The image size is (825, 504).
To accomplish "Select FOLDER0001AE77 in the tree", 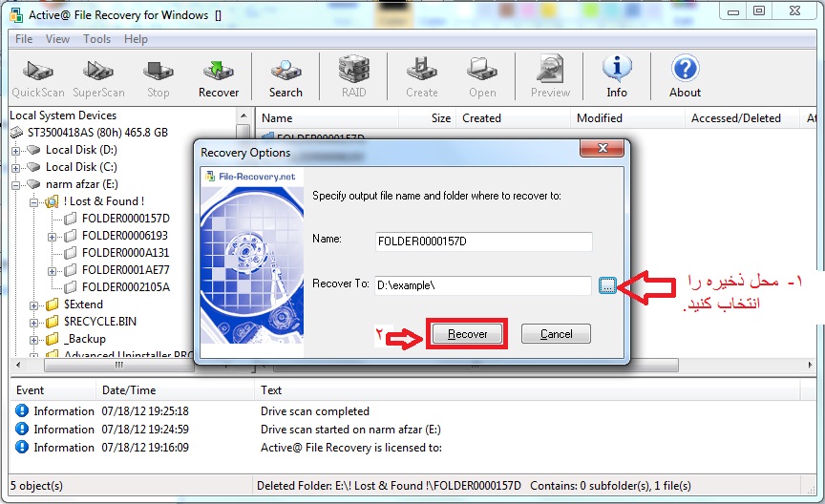I will (x=126, y=270).
